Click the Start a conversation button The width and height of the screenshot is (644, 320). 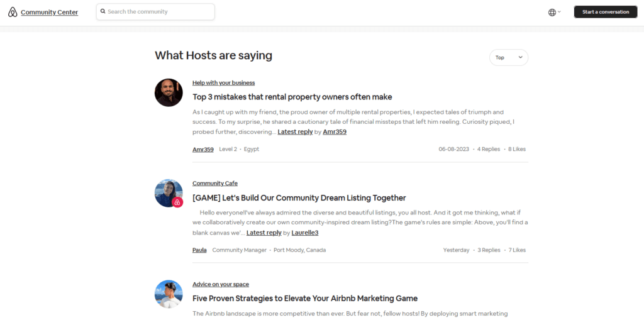point(606,12)
